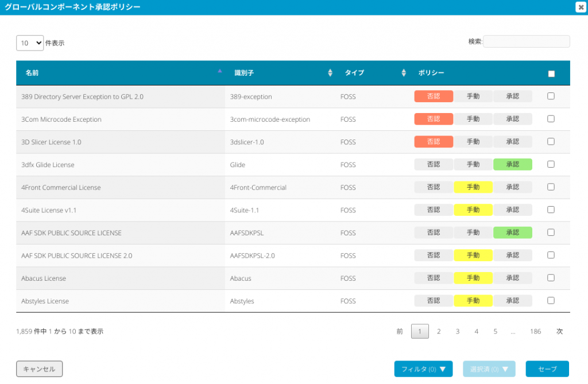Set 389 Directory Server Exception policy to 手動
The height and width of the screenshot is (384, 588).
click(x=473, y=96)
